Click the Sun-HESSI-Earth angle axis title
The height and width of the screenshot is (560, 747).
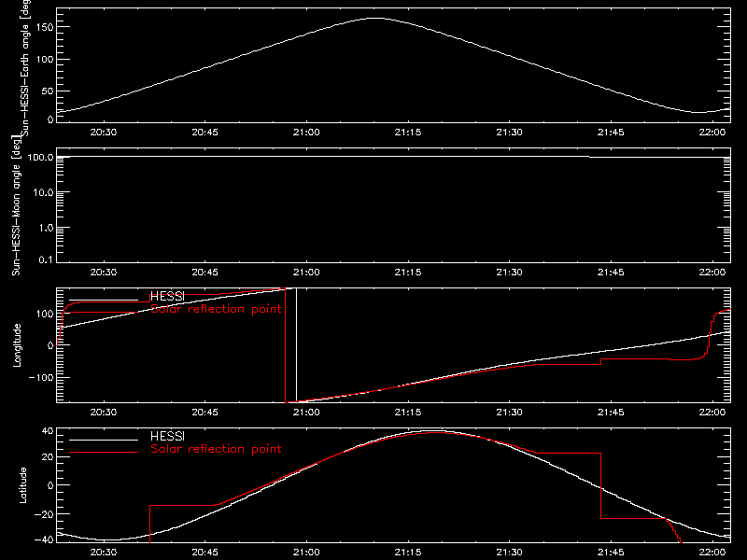25,68
